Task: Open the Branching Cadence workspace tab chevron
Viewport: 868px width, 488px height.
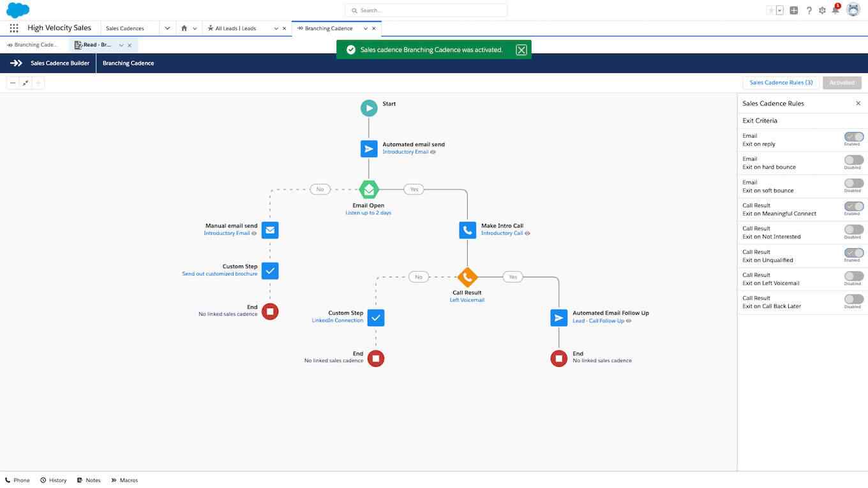Action: (x=366, y=28)
